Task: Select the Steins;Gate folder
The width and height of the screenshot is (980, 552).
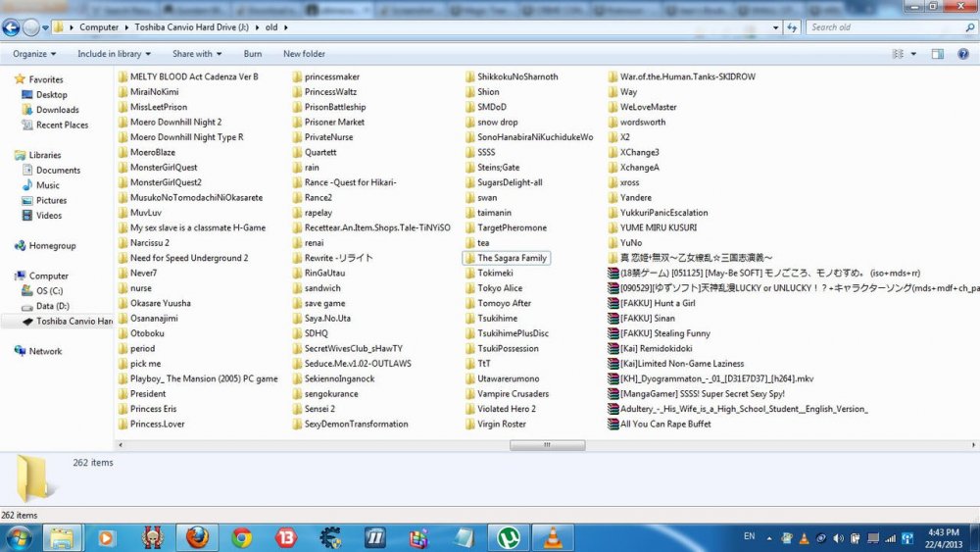Action: point(498,168)
